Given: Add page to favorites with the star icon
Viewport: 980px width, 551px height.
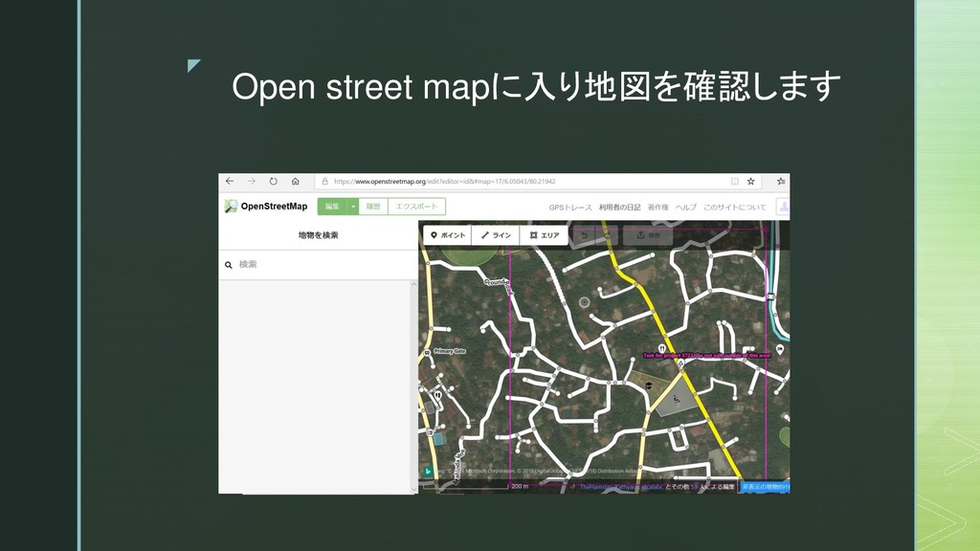Looking at the screenshot, I should pyautogui.click(x=750, y=181).
